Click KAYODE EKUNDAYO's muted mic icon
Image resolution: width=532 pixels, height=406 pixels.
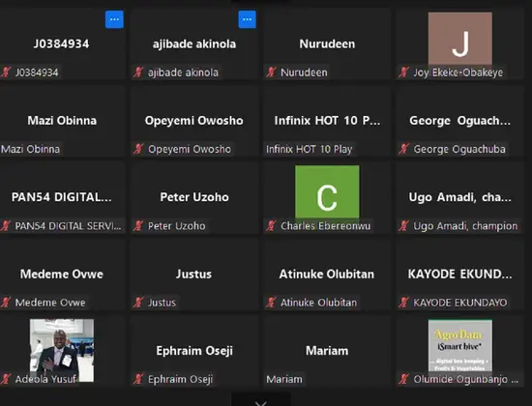[x=403, y=303]
